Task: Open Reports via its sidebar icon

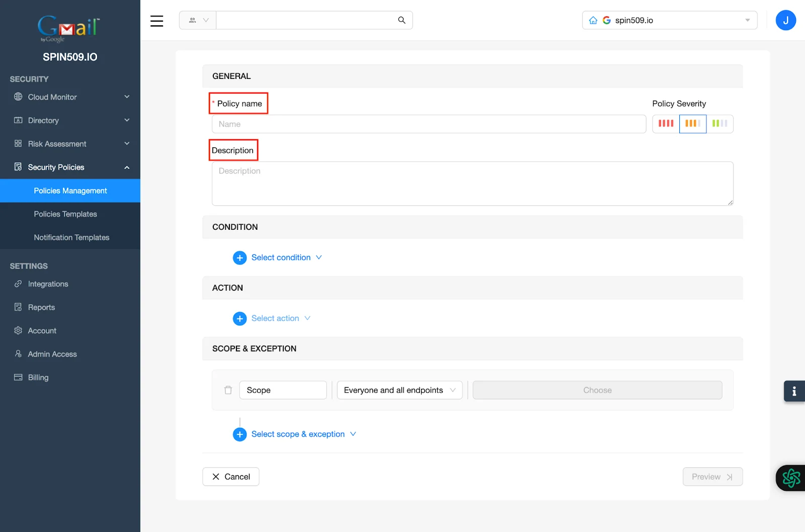Action: tap(18, 307)
